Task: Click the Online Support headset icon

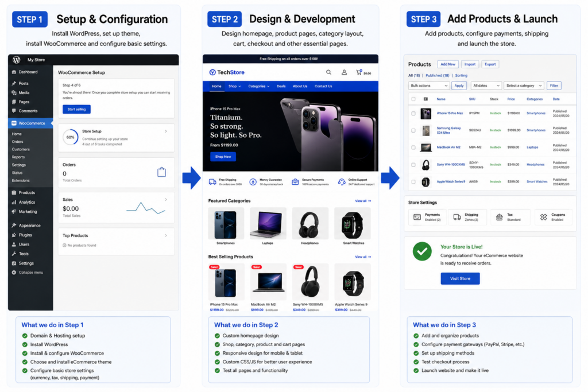Action: 342,182
